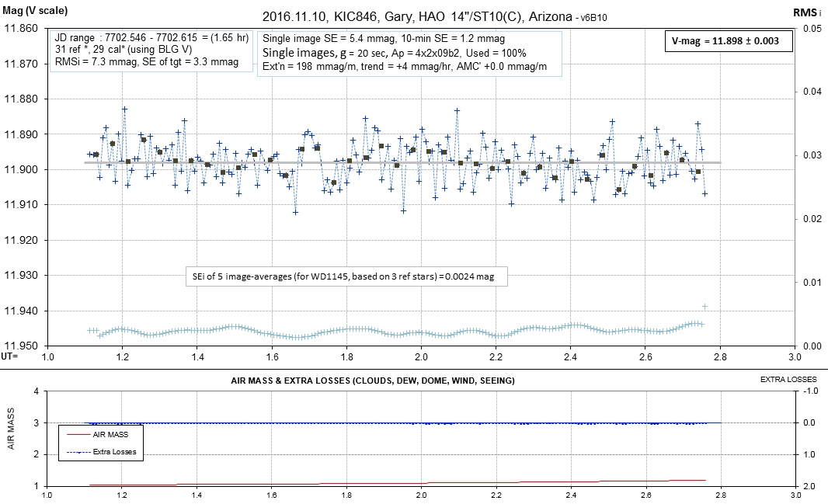Click the 2.8 tick label on the light-curve UT axis
The image size is (828, 504).
[720, 356]
